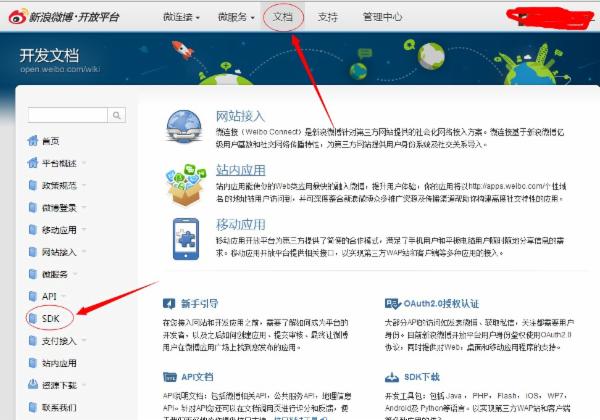Open the 移动应用 heading link
Screen dimensions: 600x420
point(240,224)
